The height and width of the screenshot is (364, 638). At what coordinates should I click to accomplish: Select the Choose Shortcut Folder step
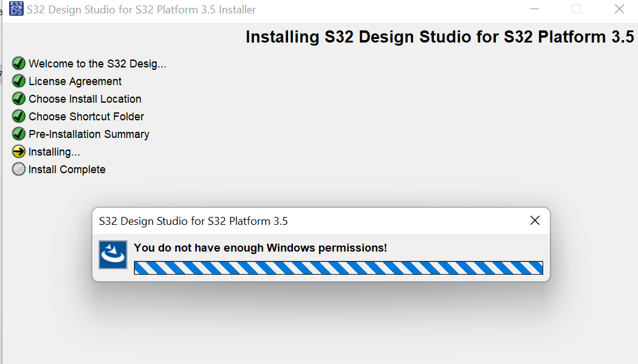tap(86, 116)
